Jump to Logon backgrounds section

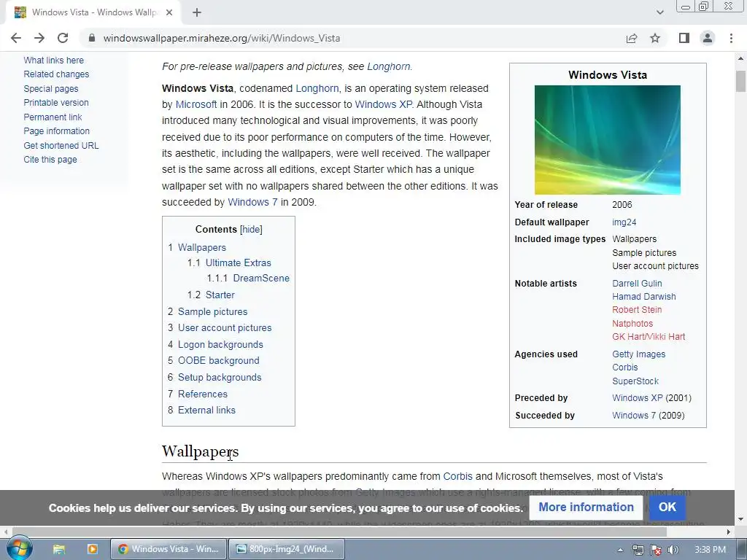click(x=220, y=344)
